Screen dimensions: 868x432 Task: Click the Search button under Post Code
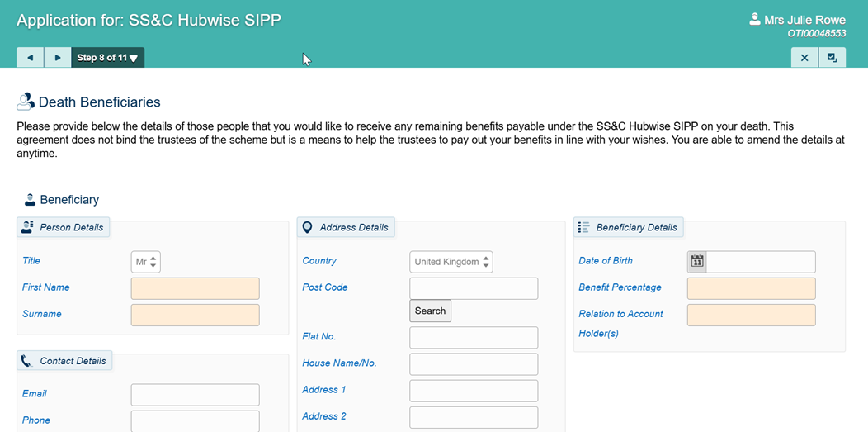[430, 311]
